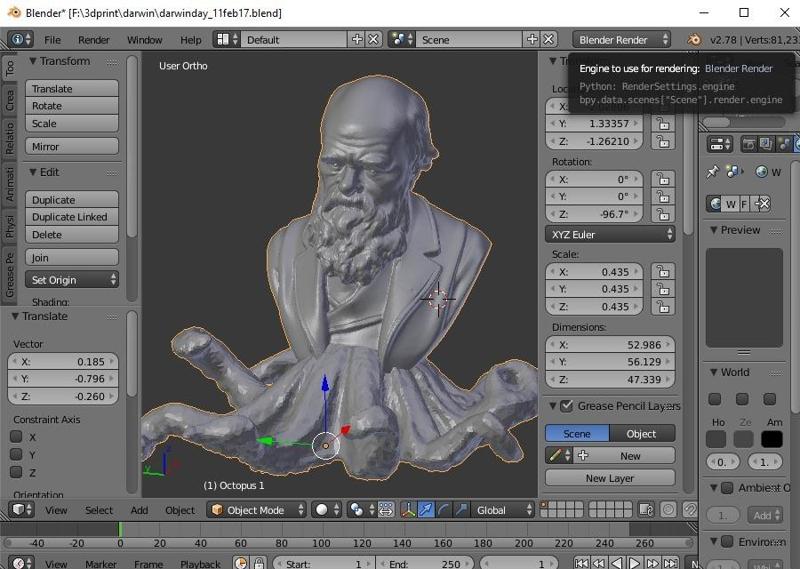Click the pivot point selector icon

pyautogui.click(x=359, y=510)
